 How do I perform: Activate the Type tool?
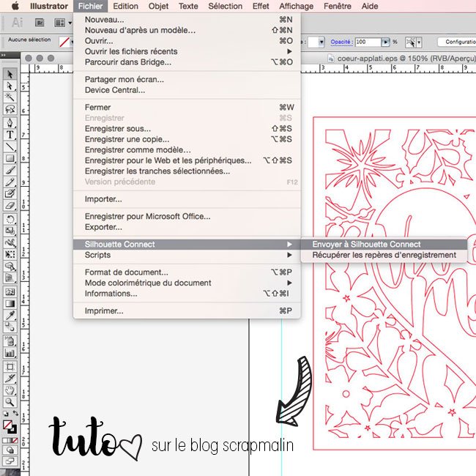[x=10, y=135]
